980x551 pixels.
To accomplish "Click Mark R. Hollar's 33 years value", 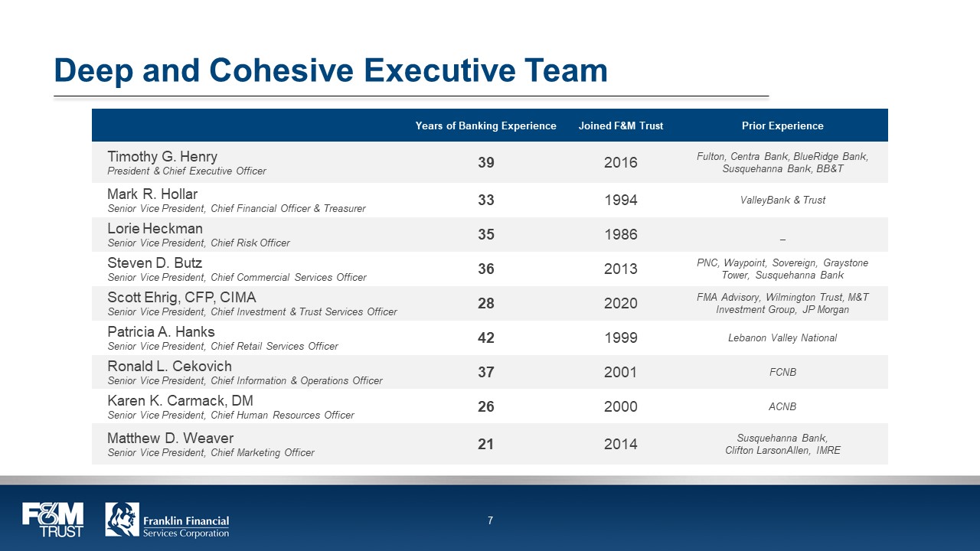I will click(x=486, y=200).
